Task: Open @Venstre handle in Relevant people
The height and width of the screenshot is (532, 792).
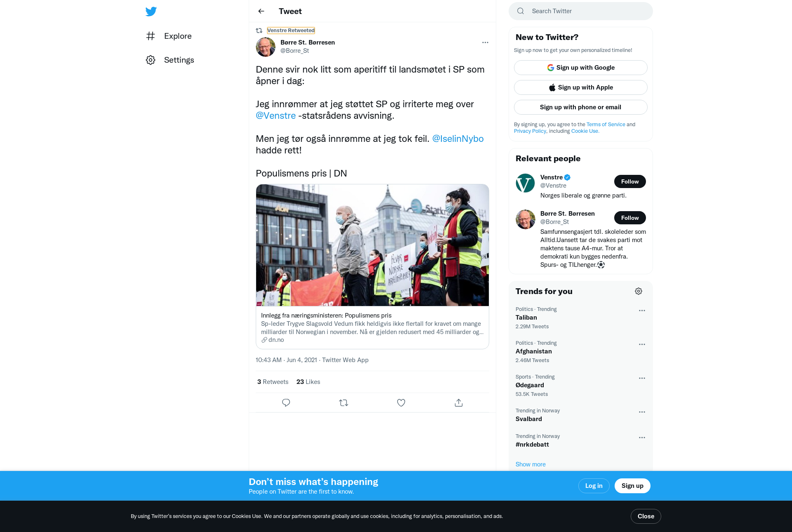Action: click(553, 186)
